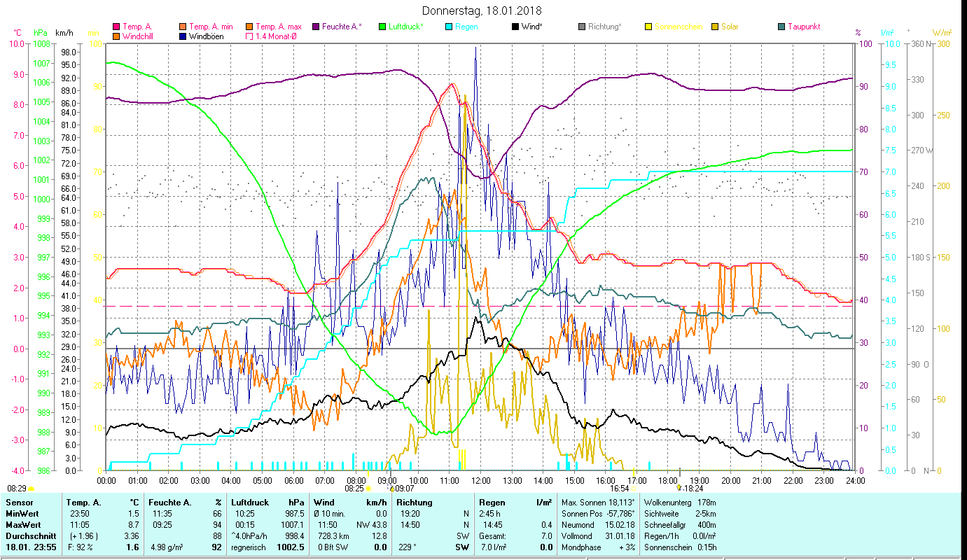The height and width of the screenshot is (560, 967).
Task: Click the Solar legend label
Action: 730,27
